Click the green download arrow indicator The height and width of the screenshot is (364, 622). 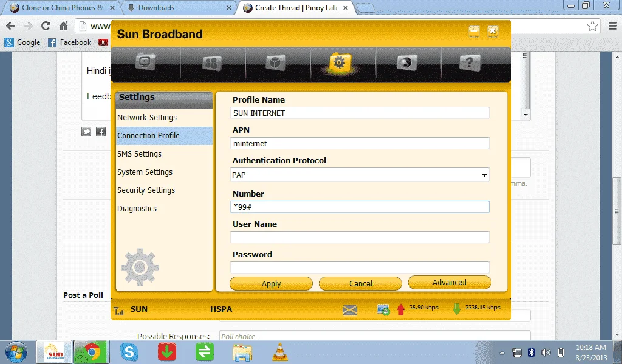(457, 309)
